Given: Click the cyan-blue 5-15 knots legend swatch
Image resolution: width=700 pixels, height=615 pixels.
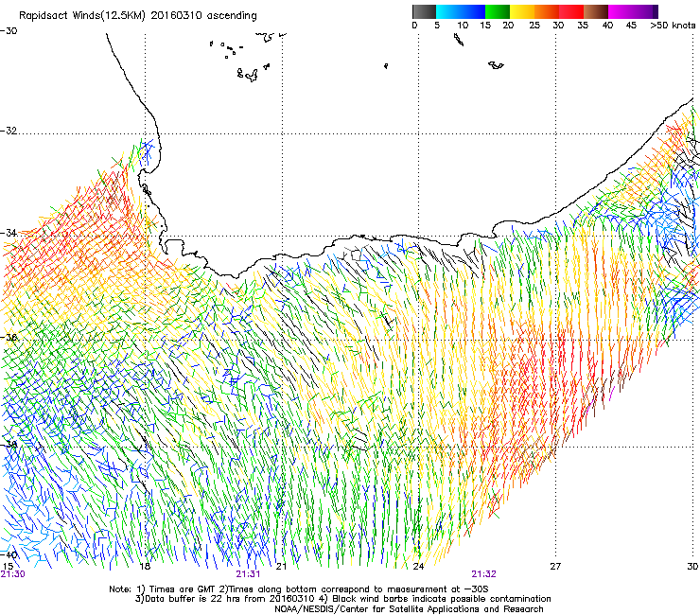Looking at the screenshot, I should pyautogui.click(x=461, y=11).
